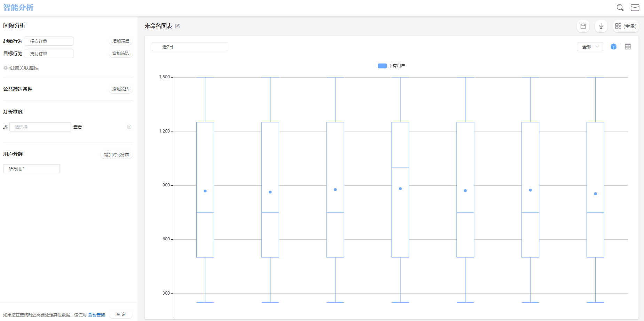Download chart data with download icon
The width and height of the screenshot is (644, 321).
coord(601,26)
